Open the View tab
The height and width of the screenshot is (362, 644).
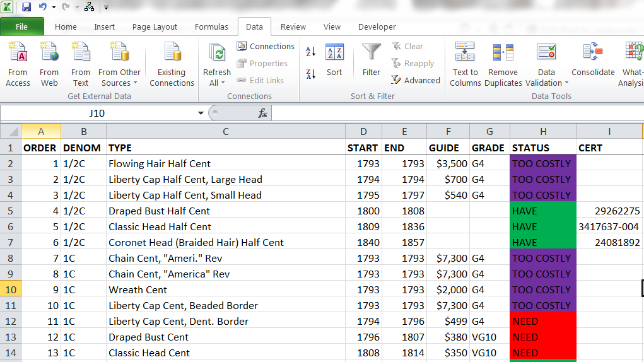click(x=332, y=26)
